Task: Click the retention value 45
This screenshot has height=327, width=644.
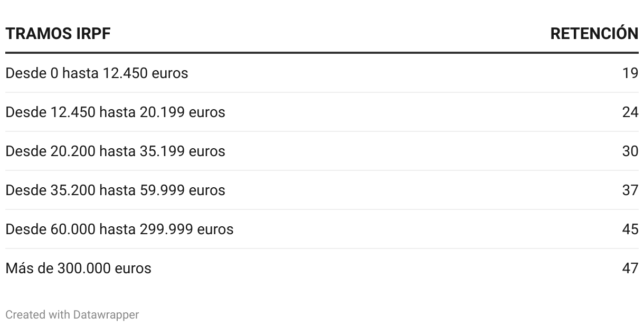Action: tap(630, 229)
